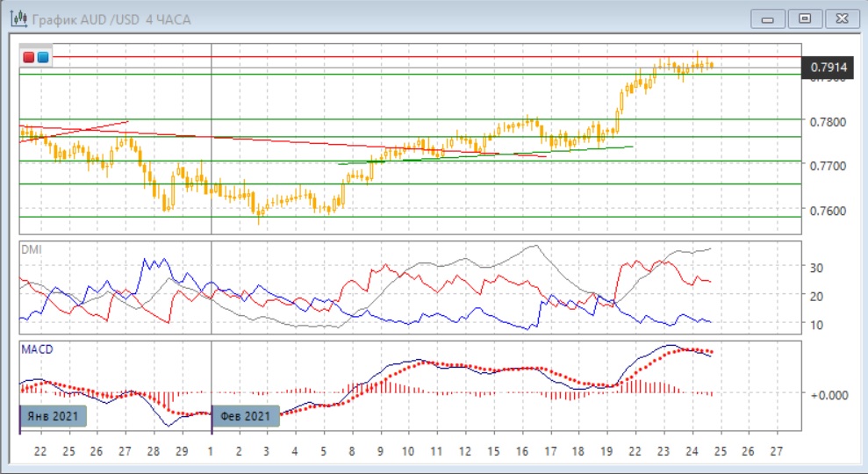
Task: Click the 0.7800 level on price axis
Action: pyautogui.click(x=829, y=121)
